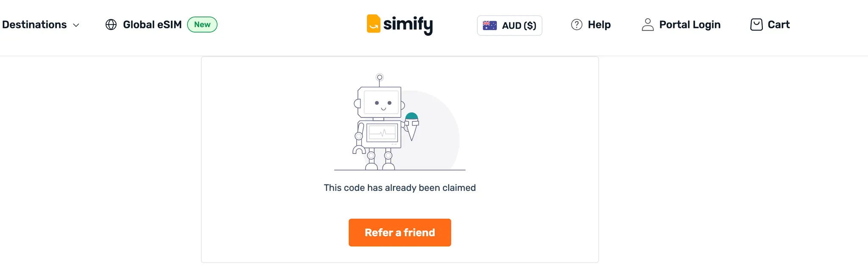Click the globe icon beside Global eSIM
Image resolution: width=868 pixels, height=268 pixels.
point(111,25)
